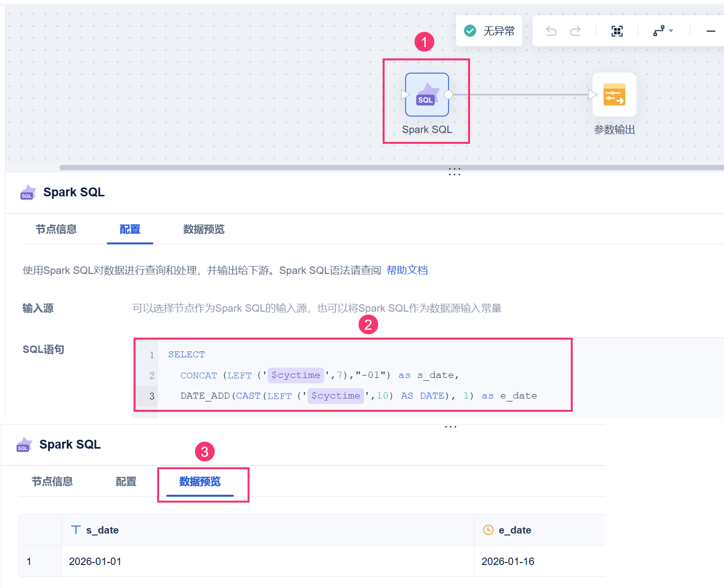Zoom out with the minus icon
Screen dimensions: 724x588
coord(711,31)
